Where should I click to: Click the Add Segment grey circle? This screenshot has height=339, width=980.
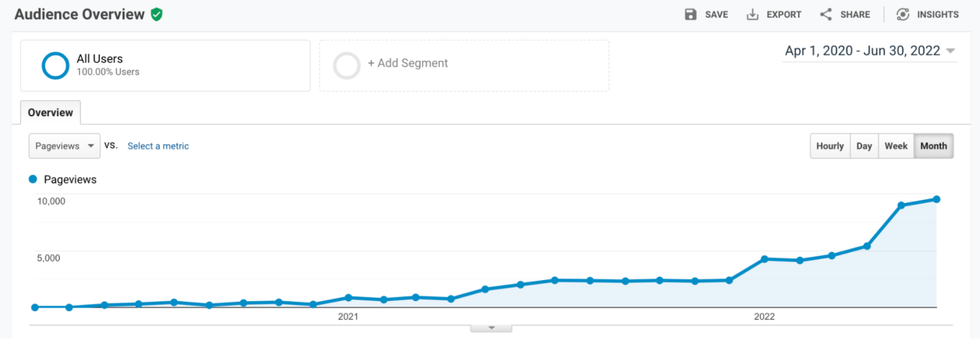click(347, 65)
